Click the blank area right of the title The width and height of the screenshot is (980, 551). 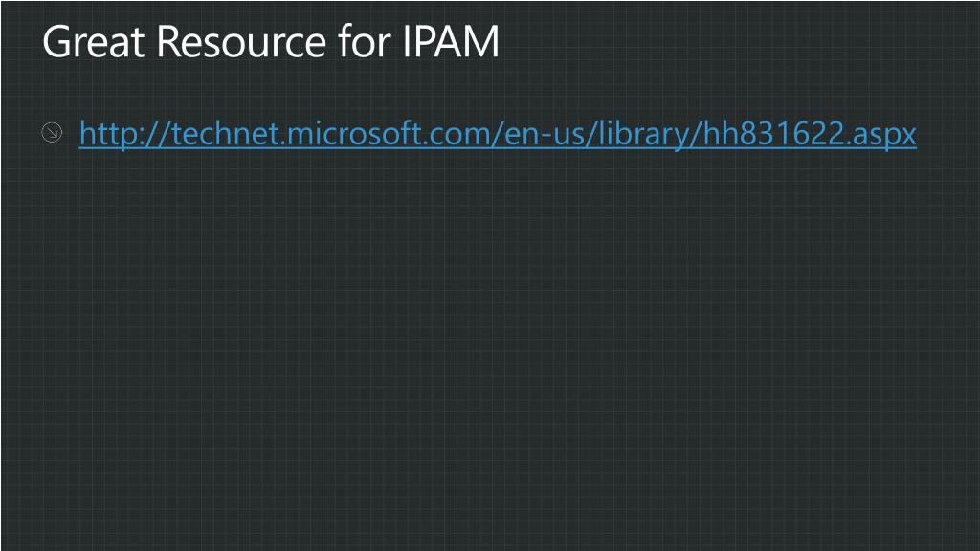pyautogui.click(x=738, y=41)
